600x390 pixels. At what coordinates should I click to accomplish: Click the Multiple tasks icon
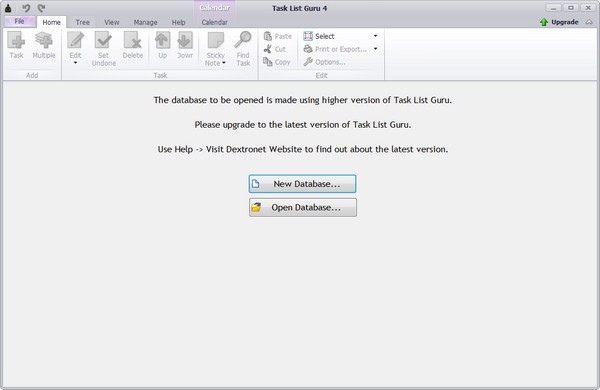[x=44, y=40]
